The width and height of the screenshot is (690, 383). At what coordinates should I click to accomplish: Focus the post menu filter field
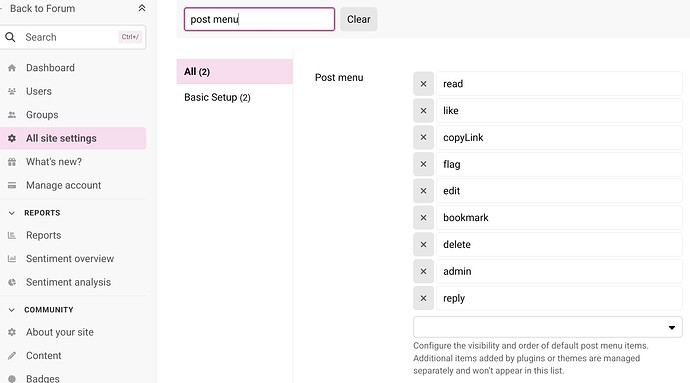point(259,19)
